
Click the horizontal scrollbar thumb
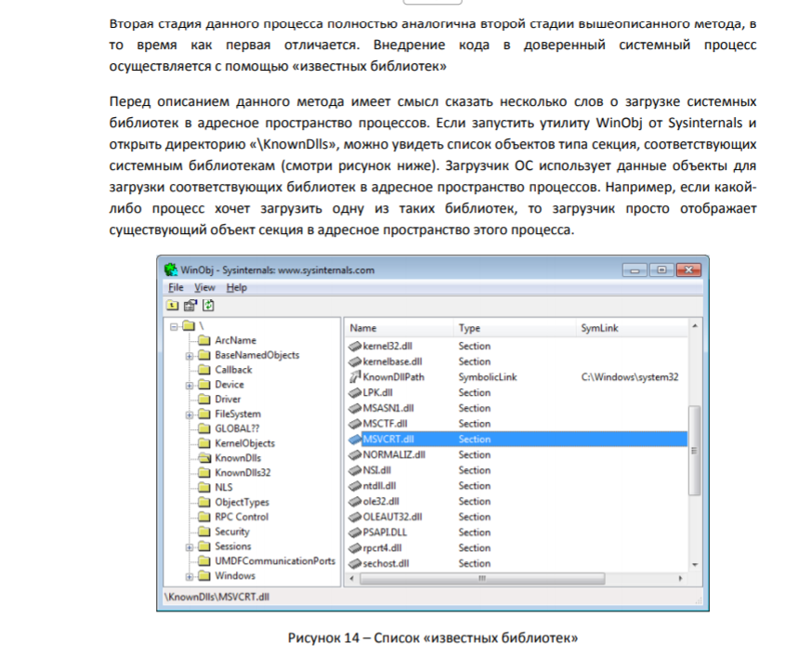point(482,578)
